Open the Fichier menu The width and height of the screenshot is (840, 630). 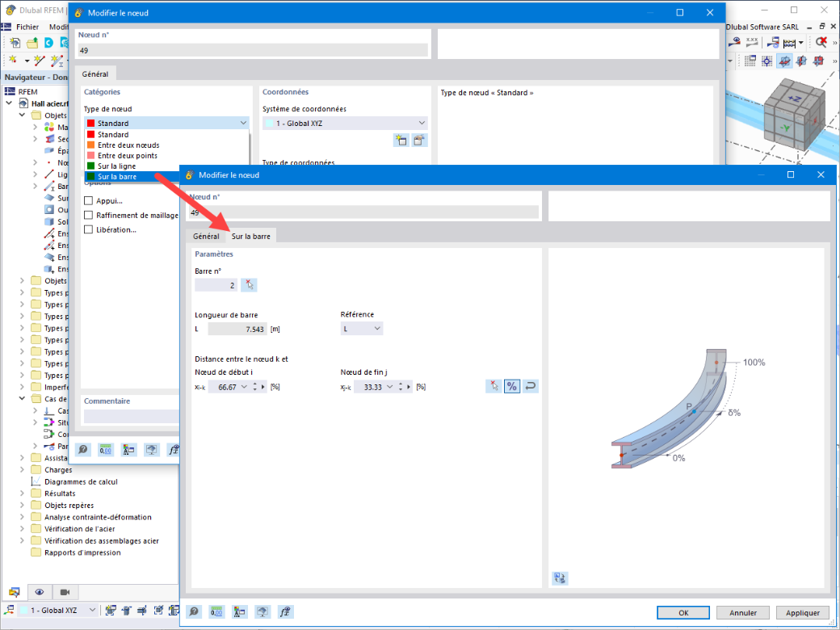27,27
